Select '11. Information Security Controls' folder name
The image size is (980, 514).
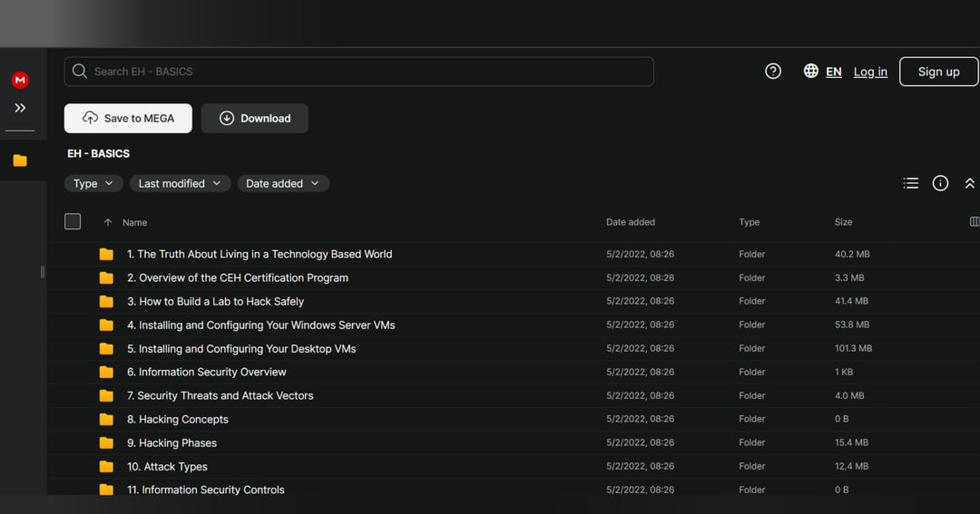(206, 490)
